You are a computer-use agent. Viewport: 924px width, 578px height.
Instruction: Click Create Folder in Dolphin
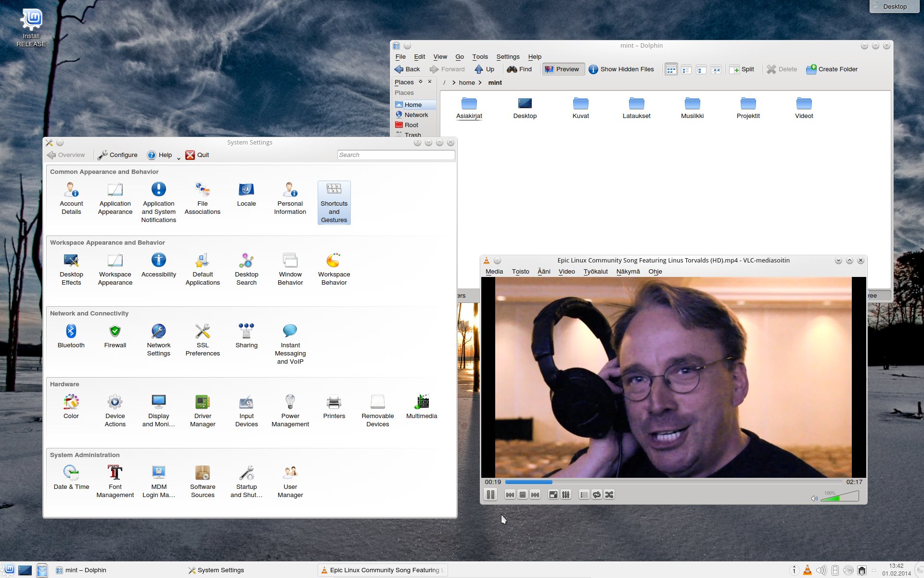(832, 69)
